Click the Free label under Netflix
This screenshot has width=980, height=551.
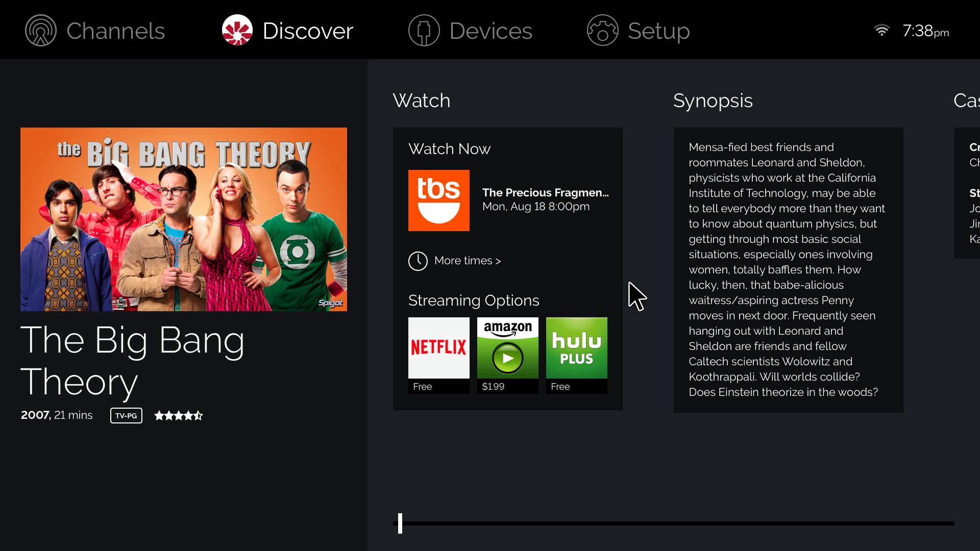[x=423, y=387]
